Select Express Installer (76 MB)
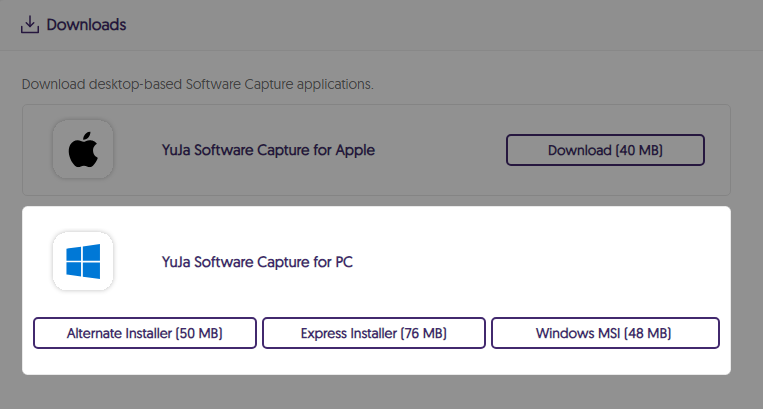 point(374,333)
